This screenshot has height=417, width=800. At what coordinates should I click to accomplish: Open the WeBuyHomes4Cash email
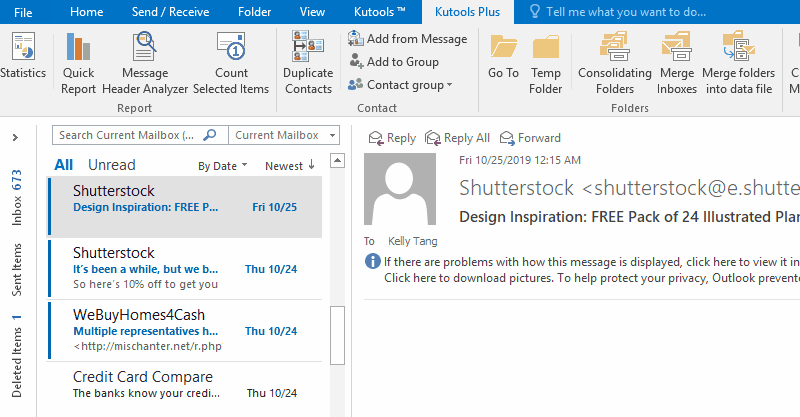(185, 331)
